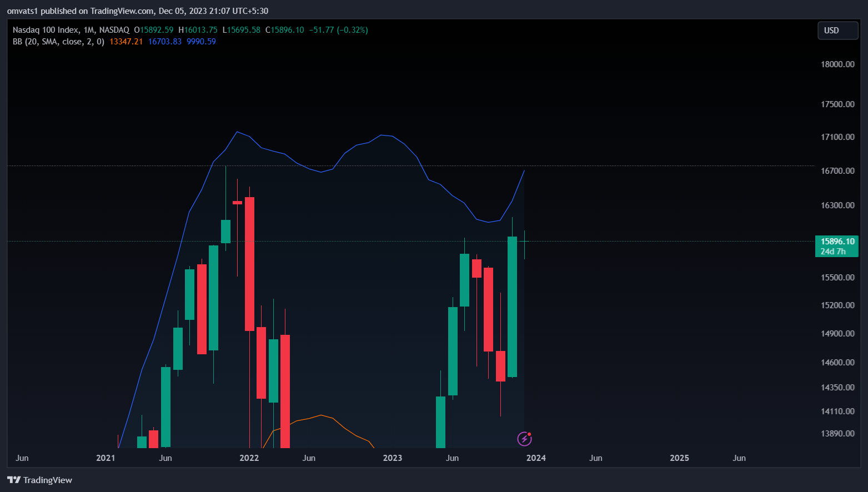Viewport: 868px width, 492px height.
Task: Click the TradingView logo at bottom left
Action: pos(40,480)
